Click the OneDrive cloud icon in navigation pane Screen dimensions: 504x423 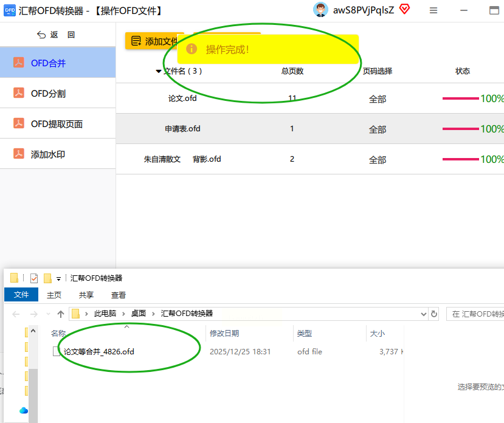(24, 410)
